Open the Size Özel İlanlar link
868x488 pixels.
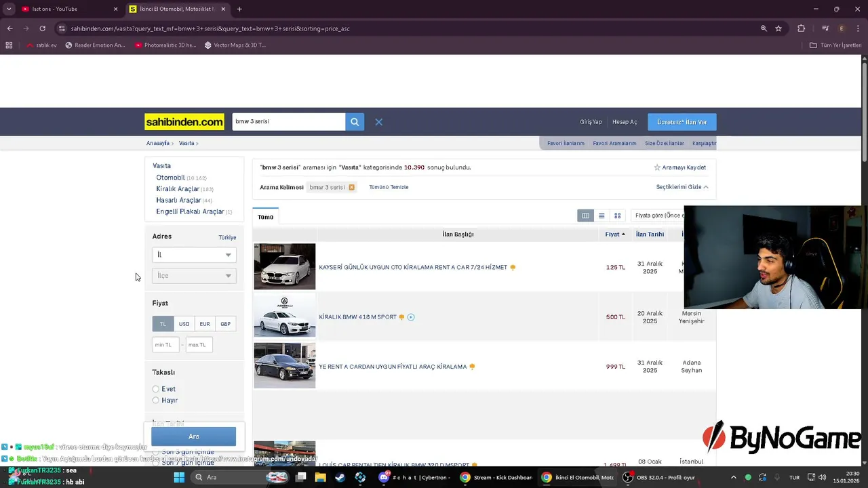[x=665, y=144]
